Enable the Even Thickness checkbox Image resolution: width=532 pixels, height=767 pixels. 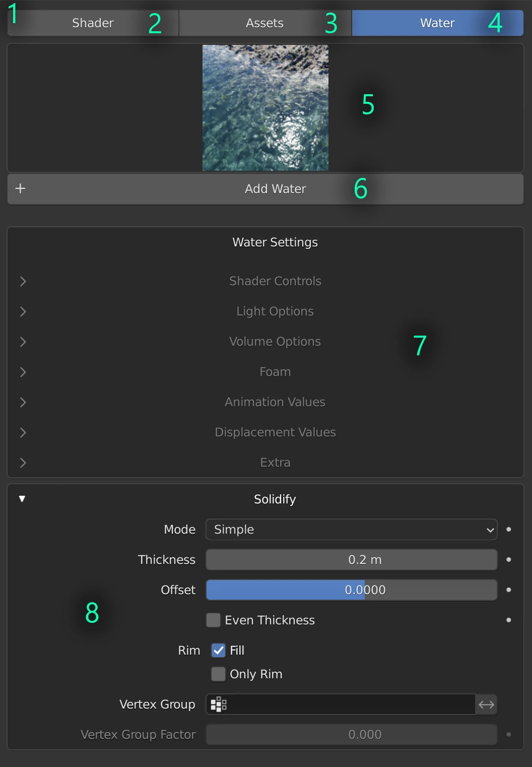coord(214,620)
